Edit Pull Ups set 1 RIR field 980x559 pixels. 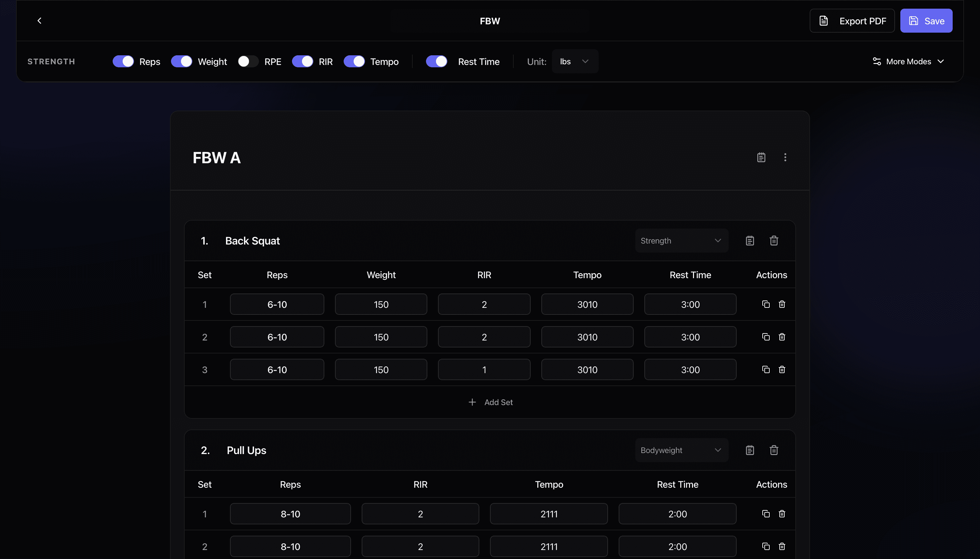pos(420,514)
